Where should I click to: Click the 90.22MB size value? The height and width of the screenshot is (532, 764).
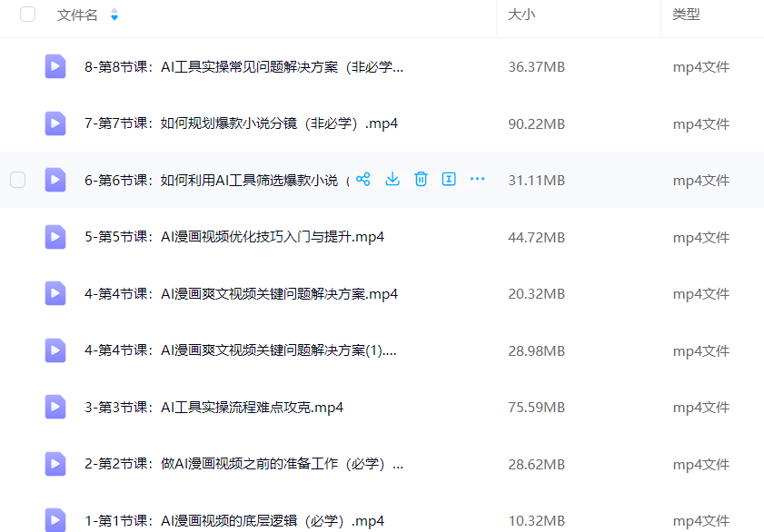click(x=537, y=123)
